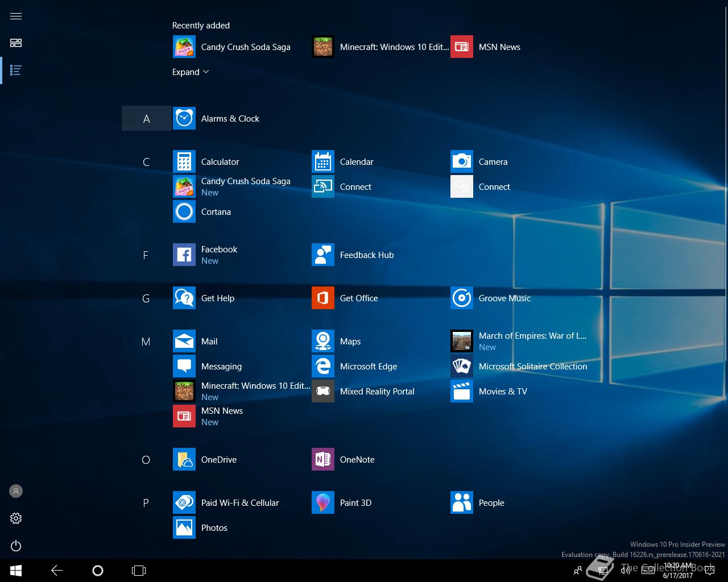Click the letter G section header
The width and height of the screenshot is (728, 582).
click(146, 298)
